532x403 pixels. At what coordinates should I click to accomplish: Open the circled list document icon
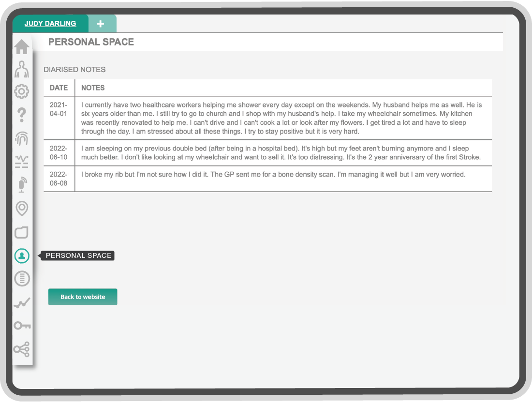(x=22, y=279)
